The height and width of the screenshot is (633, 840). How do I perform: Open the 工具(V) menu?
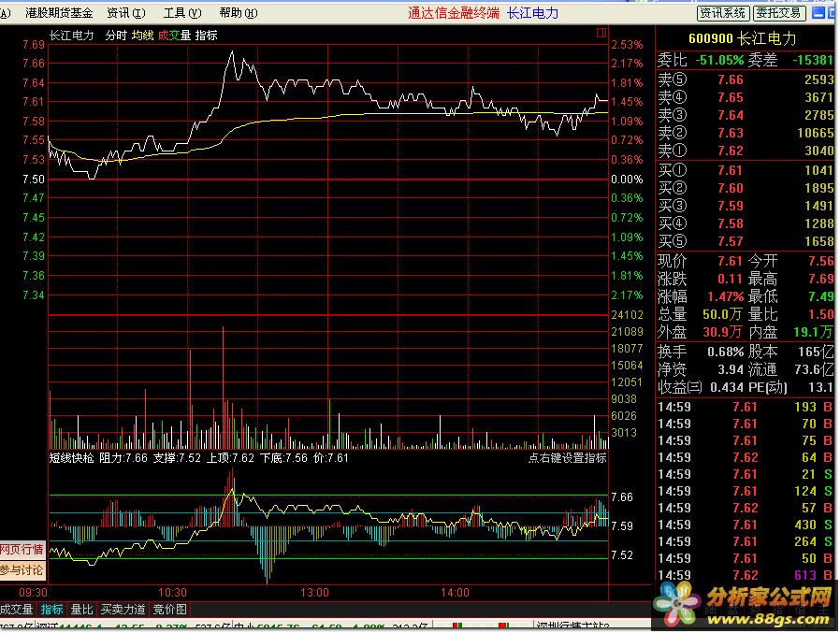(182, 13)
